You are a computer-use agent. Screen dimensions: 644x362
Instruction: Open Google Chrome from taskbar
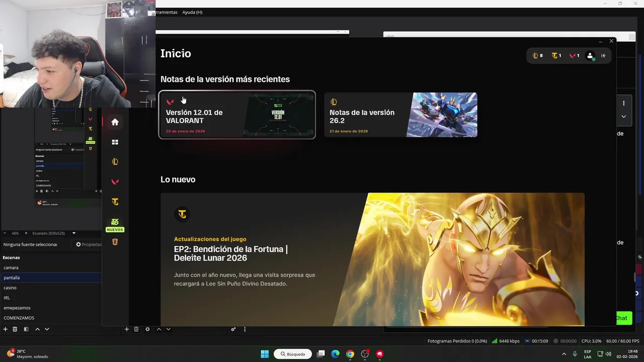(350, 354)
